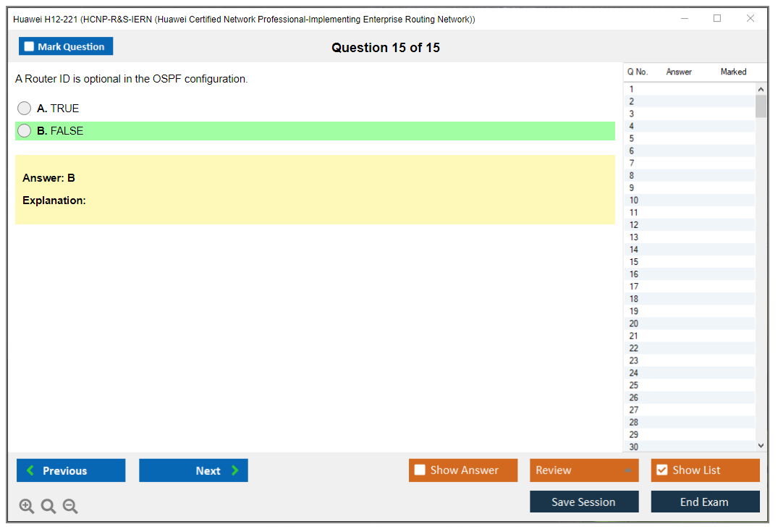
Task: Click the Save Session button
Action: [x=584, y=502]
